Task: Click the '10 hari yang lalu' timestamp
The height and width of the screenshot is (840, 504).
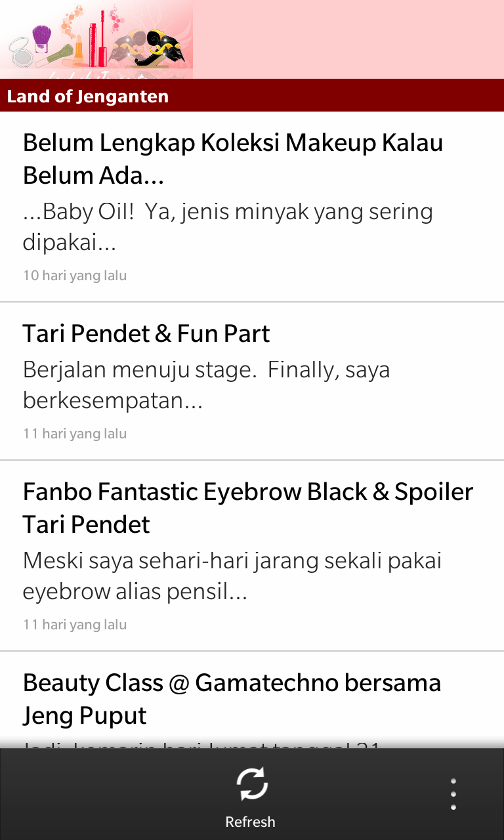Action: pyautogui.click(x=75, y=276)
